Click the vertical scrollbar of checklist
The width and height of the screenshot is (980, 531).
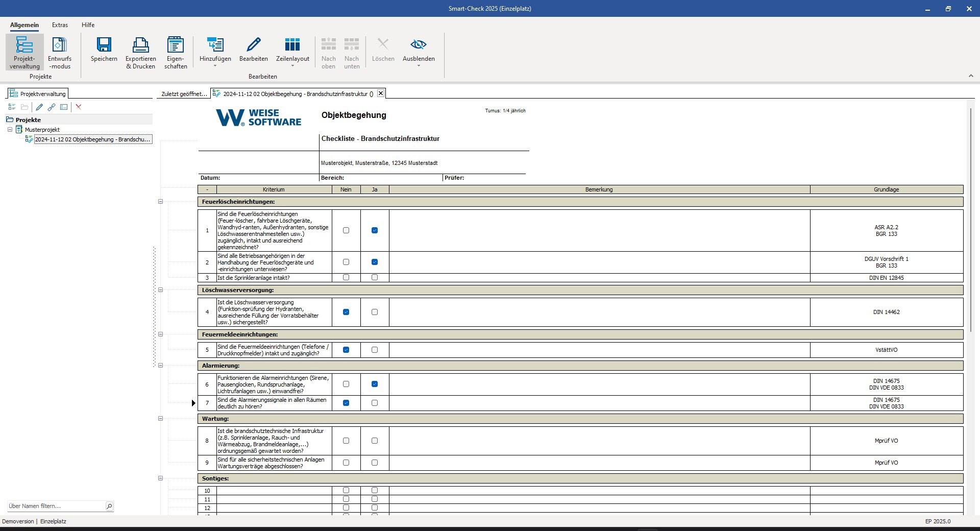pyautogui.click(x=971, y=219)
